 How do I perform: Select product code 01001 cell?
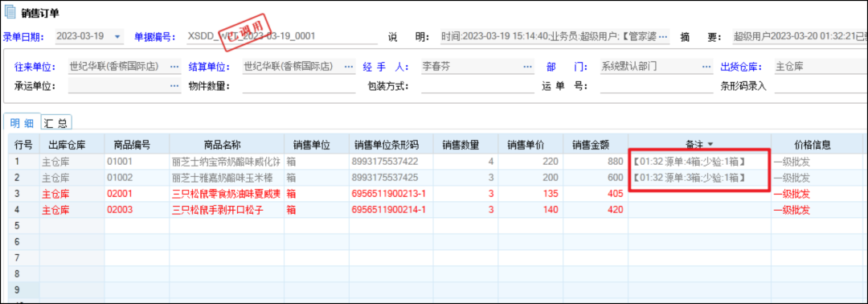coord(137,162)
